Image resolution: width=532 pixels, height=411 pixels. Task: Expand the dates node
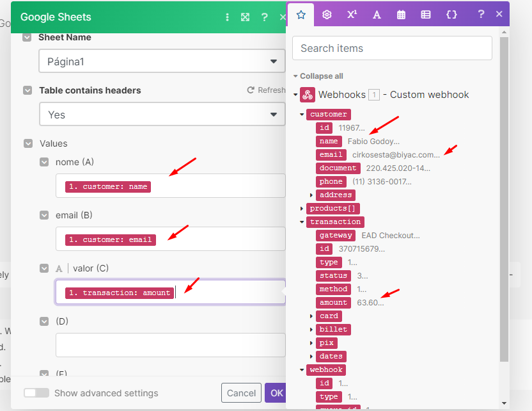coord(311,357)
